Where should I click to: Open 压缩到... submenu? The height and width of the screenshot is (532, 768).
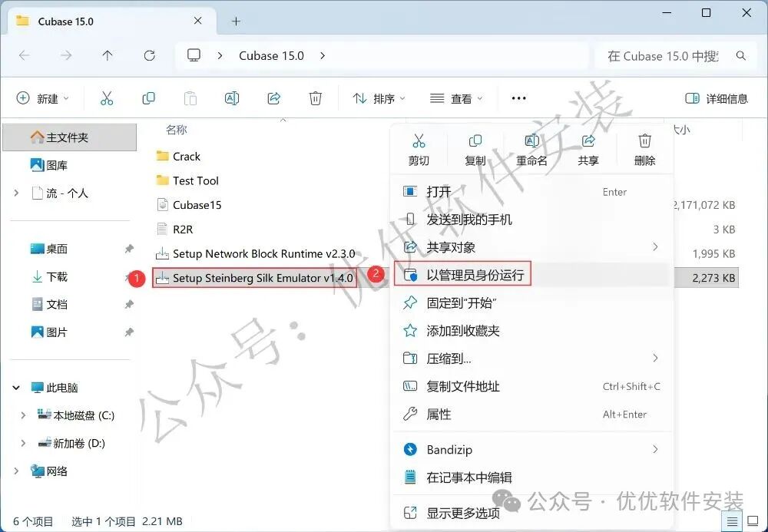coord(531,359)
